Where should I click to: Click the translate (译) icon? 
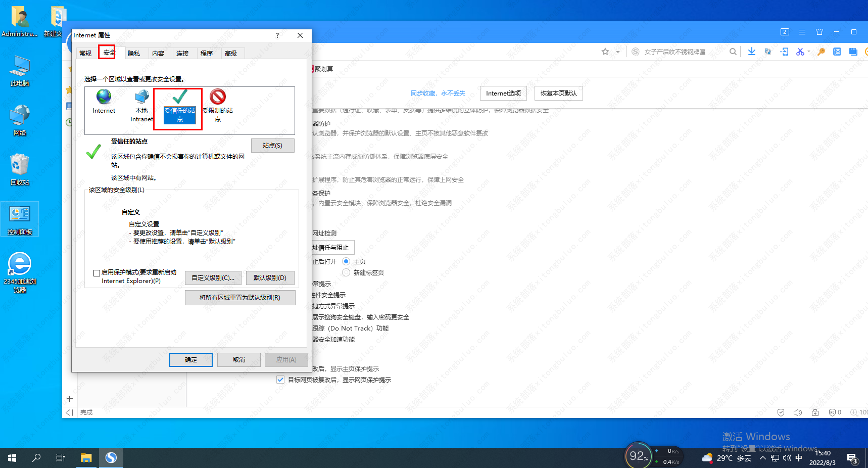(837, 52)
